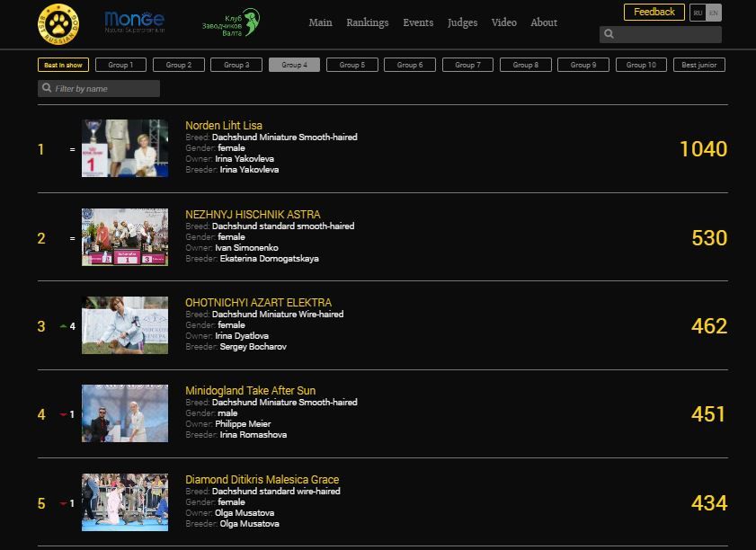The width and height of the screenshot is (756, 550).
Task: Select the Group 1 filter
Action: pyautogui.click(x=120, y=65)
